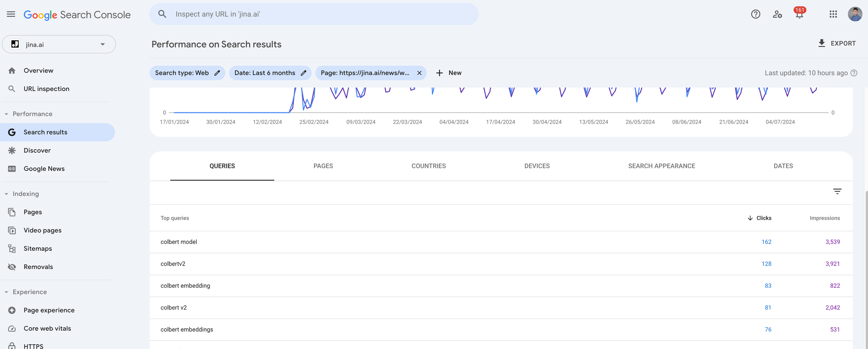Switch to the SEARCH APPEARANCE tab

661,166
